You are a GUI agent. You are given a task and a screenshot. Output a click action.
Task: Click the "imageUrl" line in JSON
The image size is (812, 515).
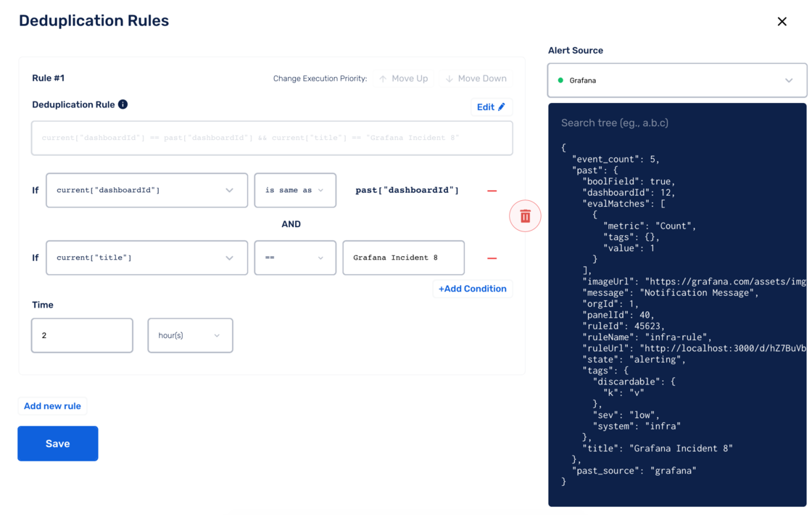[x=694, y=282]
